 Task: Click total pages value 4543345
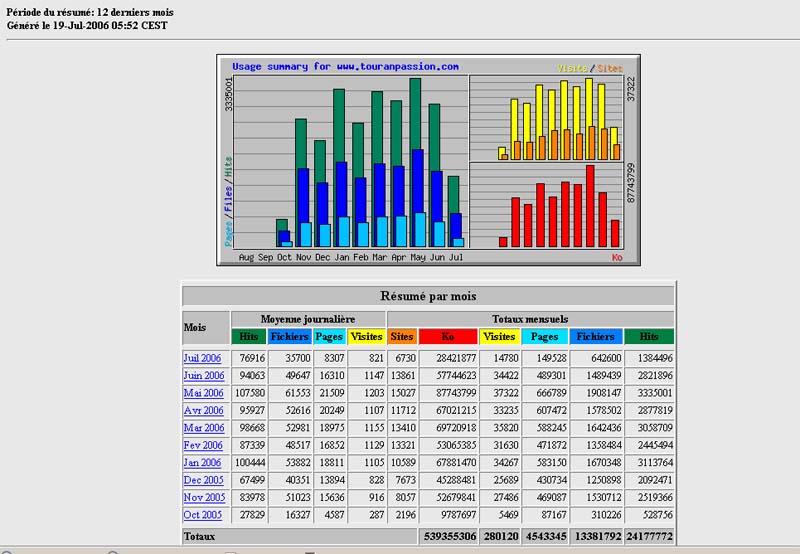click(x=545, y=537)
